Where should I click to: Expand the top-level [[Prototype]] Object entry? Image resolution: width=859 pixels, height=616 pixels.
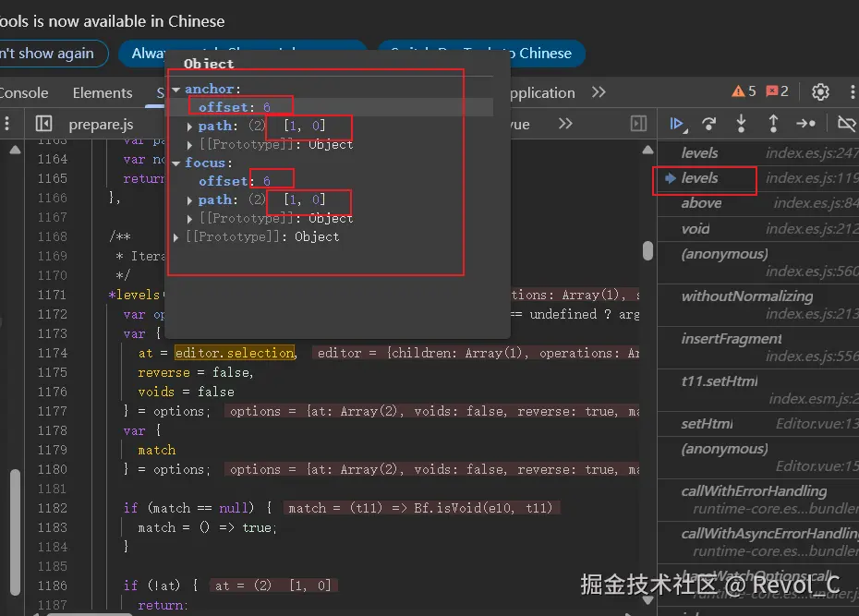pyautogui.click(x=175, y=237)
